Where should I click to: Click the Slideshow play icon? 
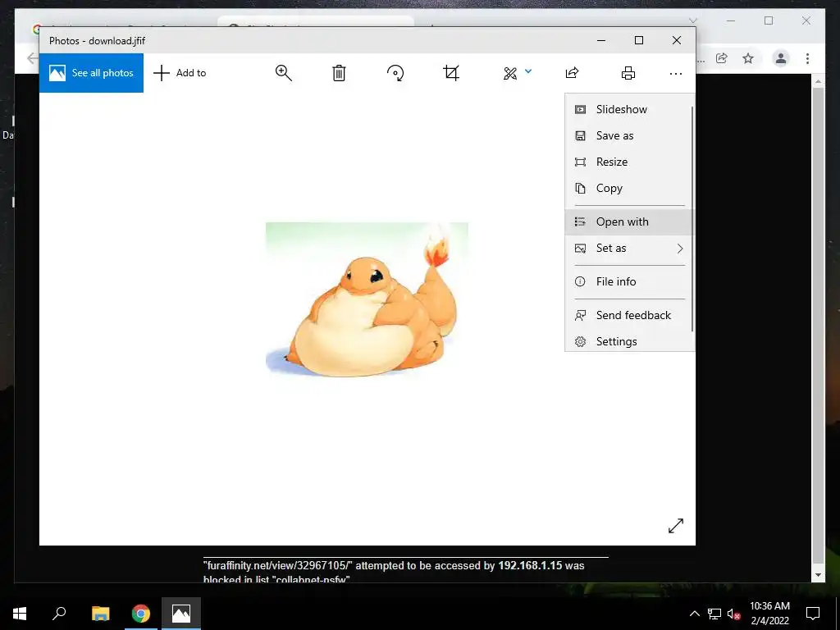[x=580, y=109]
